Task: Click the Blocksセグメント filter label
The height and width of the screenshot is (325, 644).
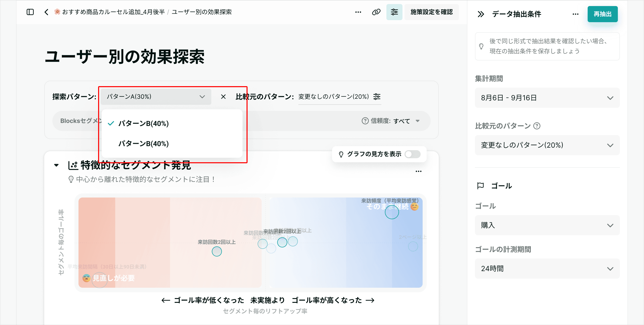Action: (80, 121)
